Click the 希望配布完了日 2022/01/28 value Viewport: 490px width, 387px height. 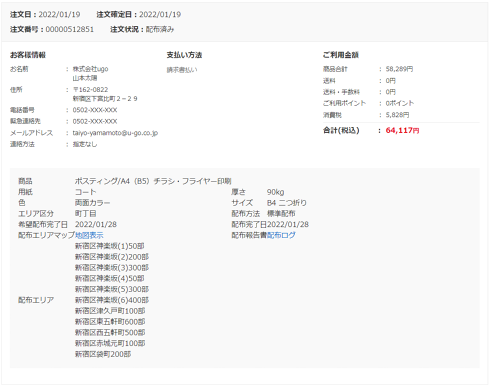click(x=96, y=225)
